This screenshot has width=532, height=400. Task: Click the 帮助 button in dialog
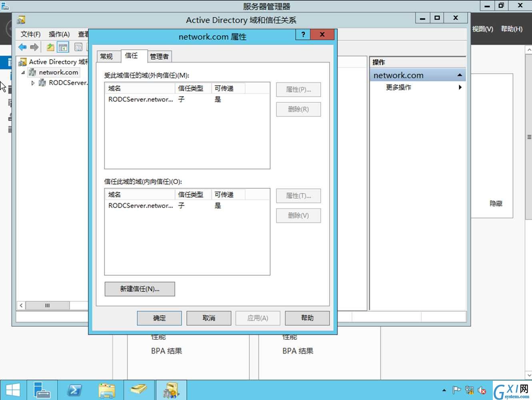307,318
